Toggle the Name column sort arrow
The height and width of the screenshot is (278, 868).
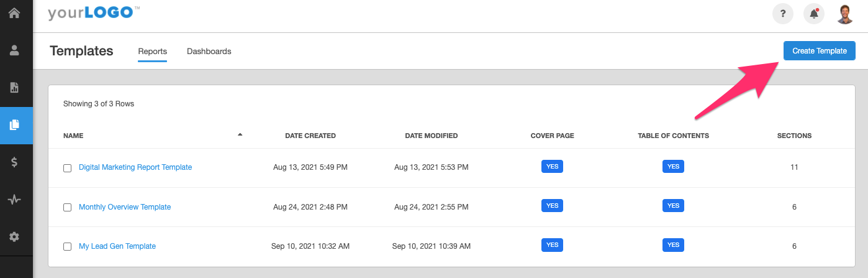(240, 135)
